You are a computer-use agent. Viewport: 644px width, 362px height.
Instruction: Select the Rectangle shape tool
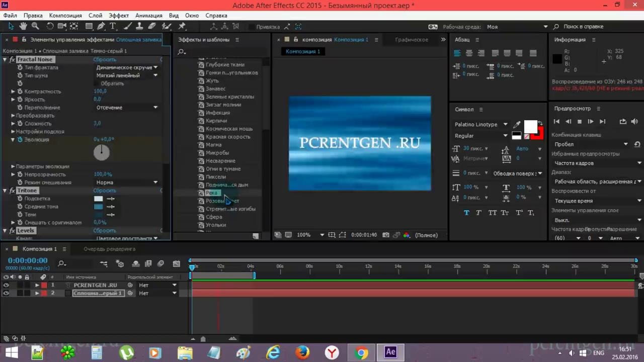pyautogui.click(x=89, y=26)
